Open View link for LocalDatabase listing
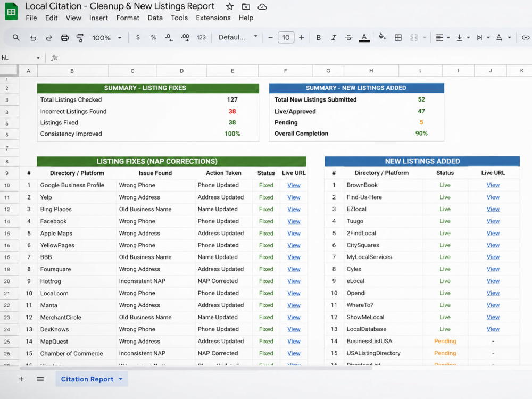The width and height of the screenshot is (532, 399). point(493,329)
